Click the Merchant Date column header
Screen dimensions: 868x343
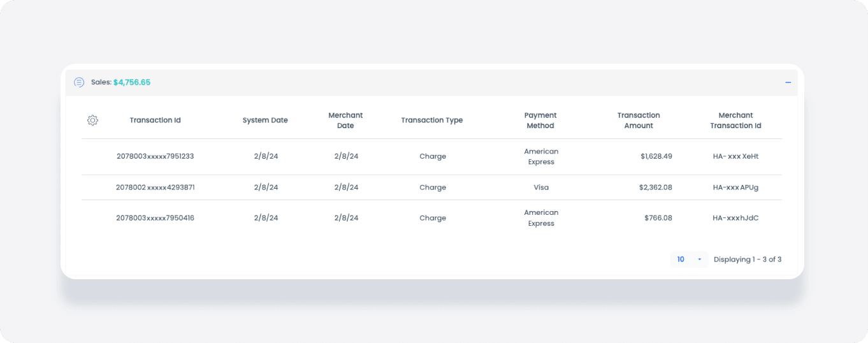(345, 120)
